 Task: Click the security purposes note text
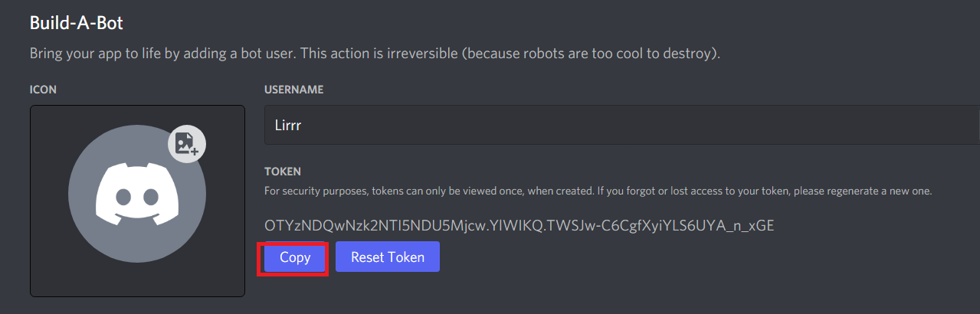(598, 191)
